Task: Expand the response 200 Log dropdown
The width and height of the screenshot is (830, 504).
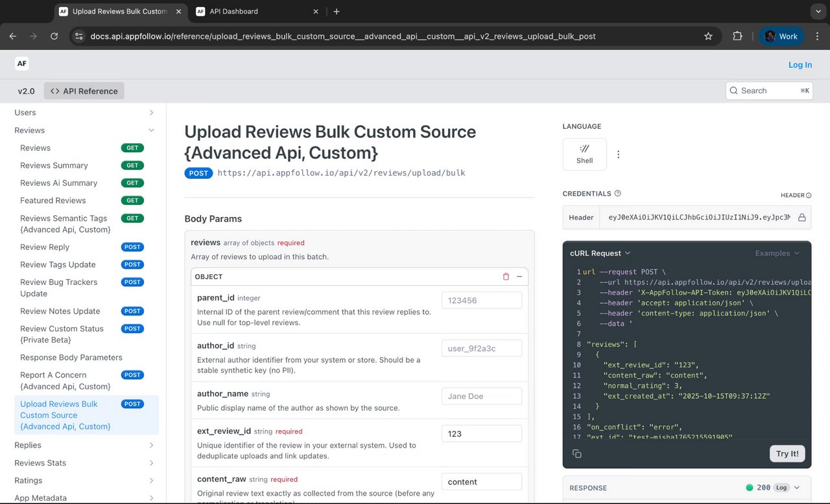Action: pyautogui.click(x=796, y=488)
